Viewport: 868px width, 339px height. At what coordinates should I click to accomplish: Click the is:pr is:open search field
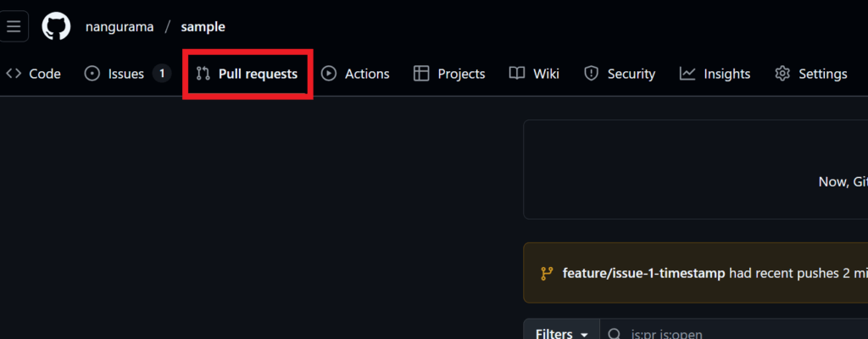pyautogui.click(x=734, y=334)
